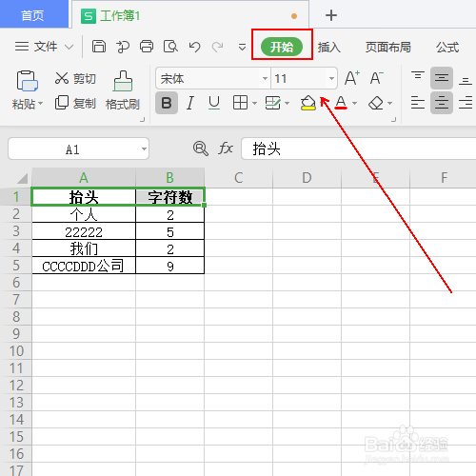
Task: Click the Paste clipboard icon
Action: [x=28, y=81]
